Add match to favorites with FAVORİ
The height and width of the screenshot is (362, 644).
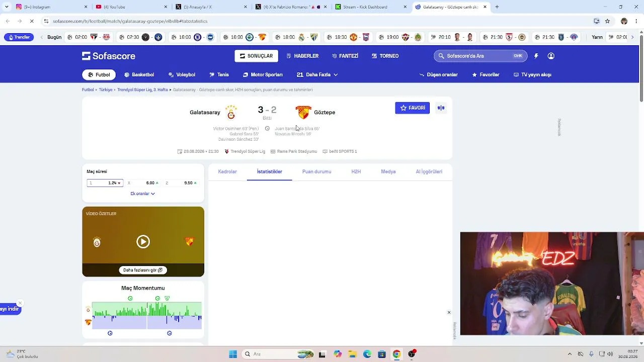413,108
